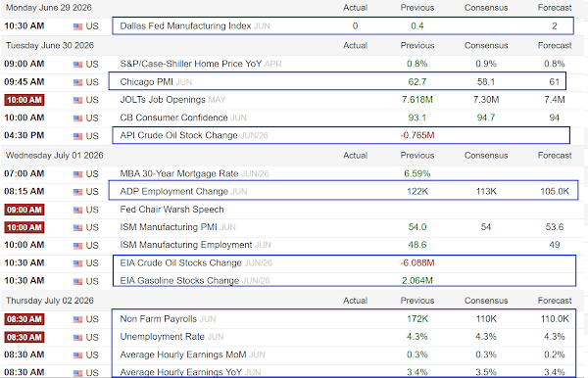
Task: Click US flag in Fed Chair Warsh Speech row
Action: (x=77, y=211)
